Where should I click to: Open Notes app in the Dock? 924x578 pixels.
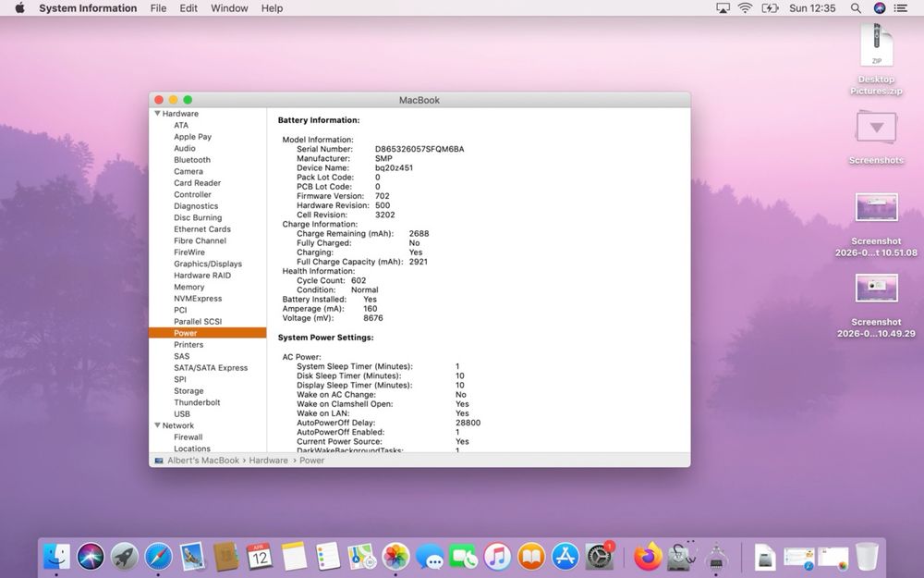(x=294, y=556)
